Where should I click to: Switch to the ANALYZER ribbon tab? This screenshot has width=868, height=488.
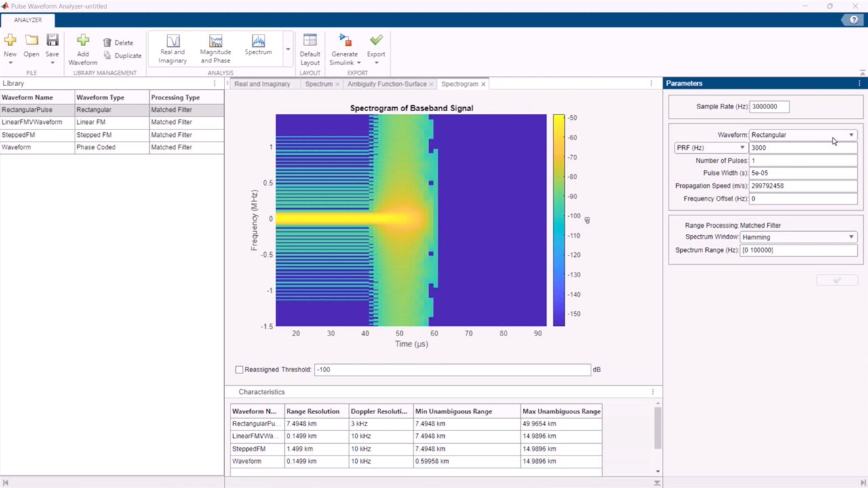28,20
